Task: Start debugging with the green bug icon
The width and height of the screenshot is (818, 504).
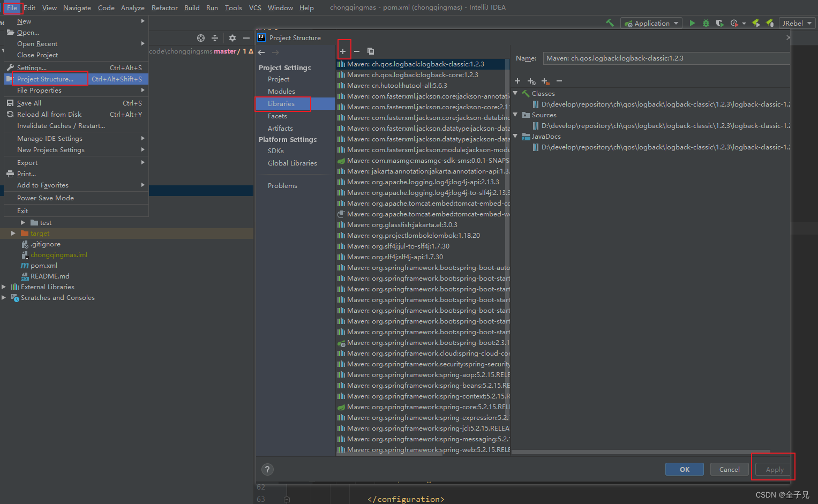Action: click(706, 23)
